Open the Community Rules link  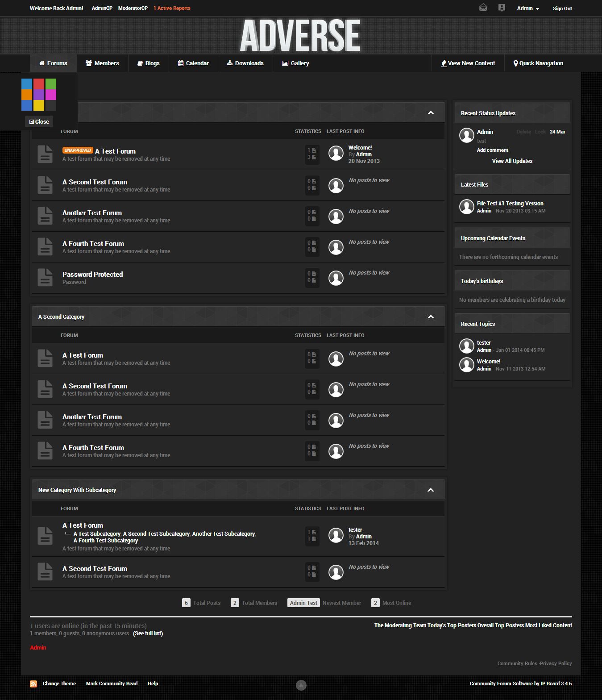click(517, 663)
